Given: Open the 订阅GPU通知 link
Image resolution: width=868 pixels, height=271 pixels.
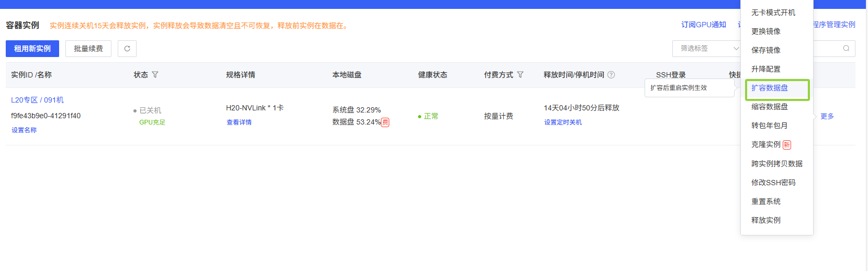Looking at the screenshot, I should (704, 25).
